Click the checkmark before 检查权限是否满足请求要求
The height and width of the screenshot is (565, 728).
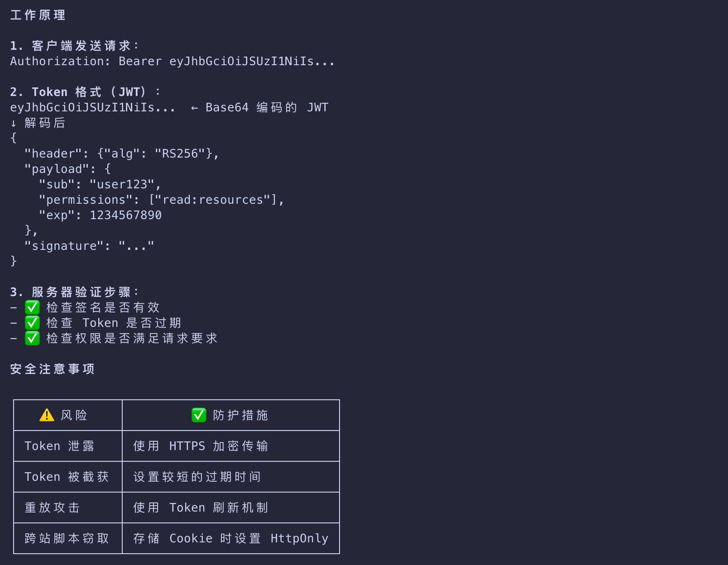[32, 339]
